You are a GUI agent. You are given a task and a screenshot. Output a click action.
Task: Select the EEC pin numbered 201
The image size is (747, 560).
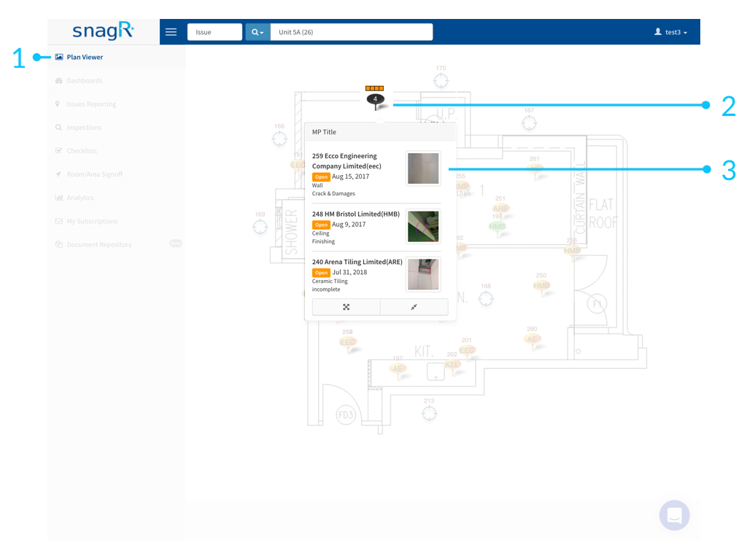(x=467, y=351)
